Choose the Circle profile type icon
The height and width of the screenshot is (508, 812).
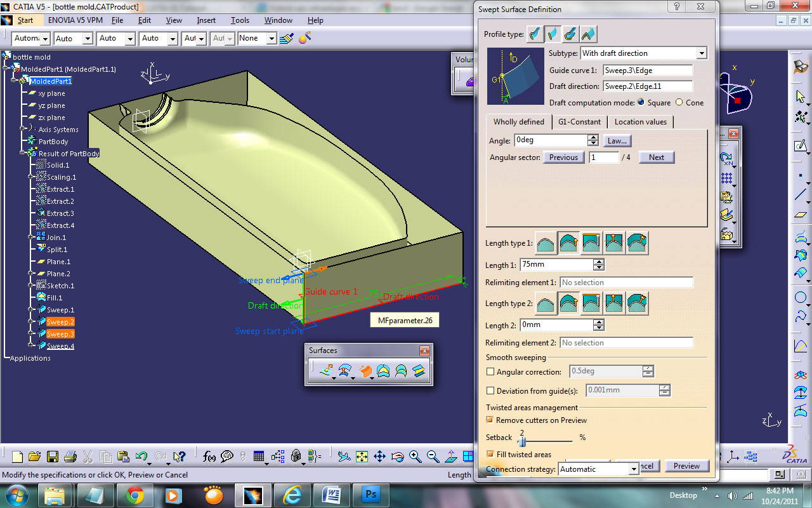pos(570,34)
